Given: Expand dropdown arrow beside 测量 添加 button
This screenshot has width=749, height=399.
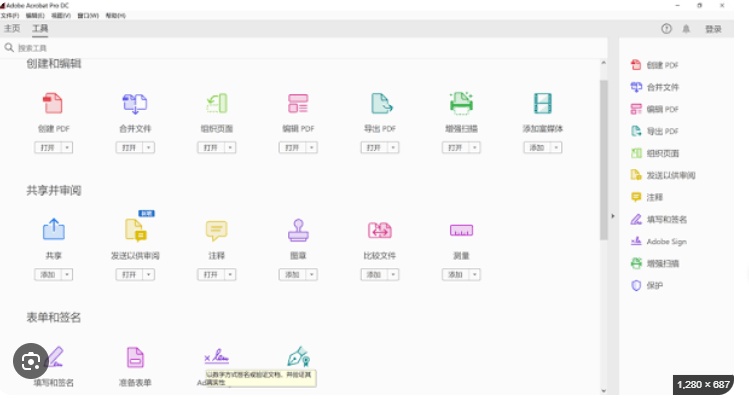Looking at the screenshot, I should pos(475,274).
